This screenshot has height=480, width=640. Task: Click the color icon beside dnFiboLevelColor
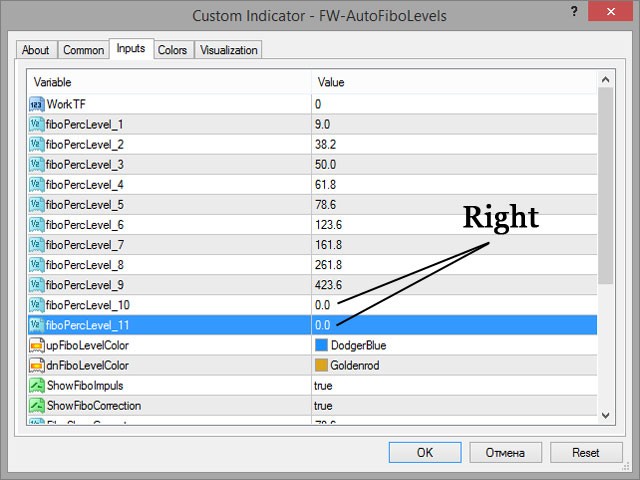coord(36,365)
